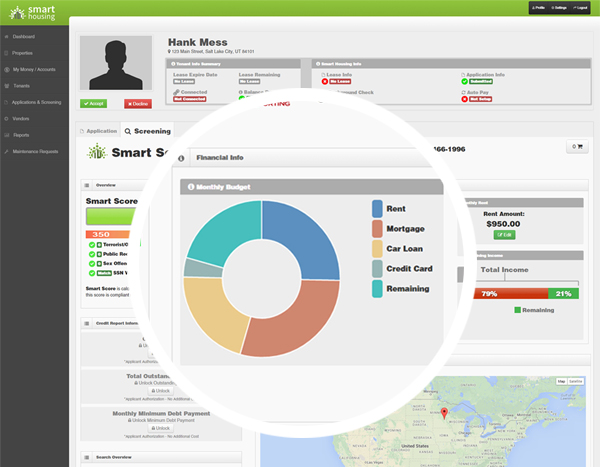The image size is (600, 467).
Task: Go to Properties in the sidebar
Action: 22,53
